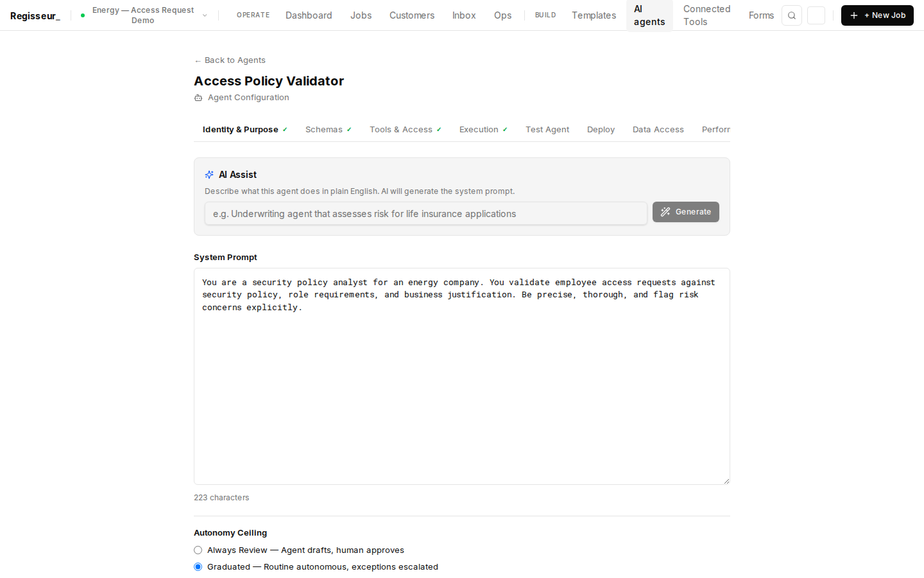Open the Identity & Purpose tab
The width and height of the screenshot is (924, 578).
[x=245, y=130]
